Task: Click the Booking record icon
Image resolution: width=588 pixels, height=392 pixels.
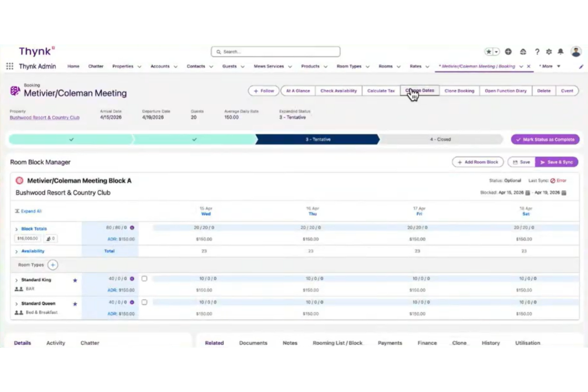Action: (15, 91)
